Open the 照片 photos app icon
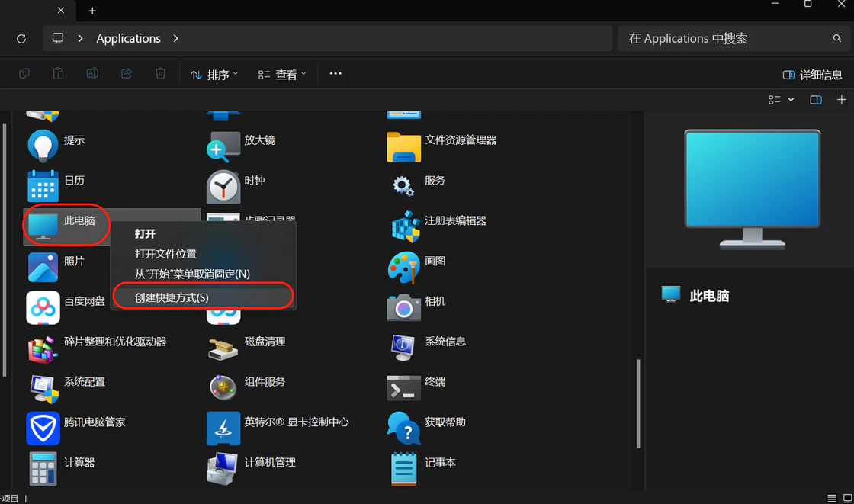This screenshot has height=504, width=854. tap(43, 267)
